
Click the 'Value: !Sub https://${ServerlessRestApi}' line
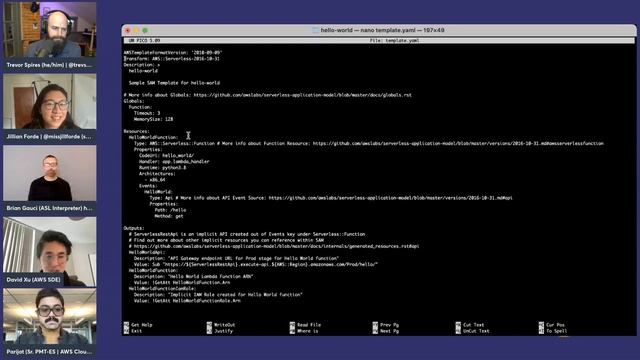256,264
